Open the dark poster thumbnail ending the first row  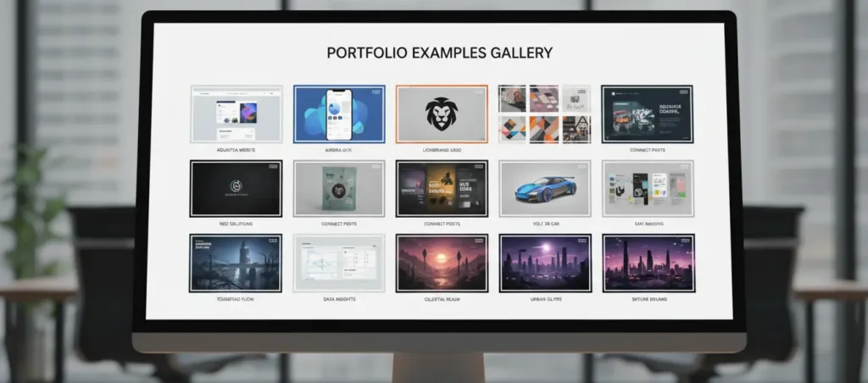[x=647, y=114]
